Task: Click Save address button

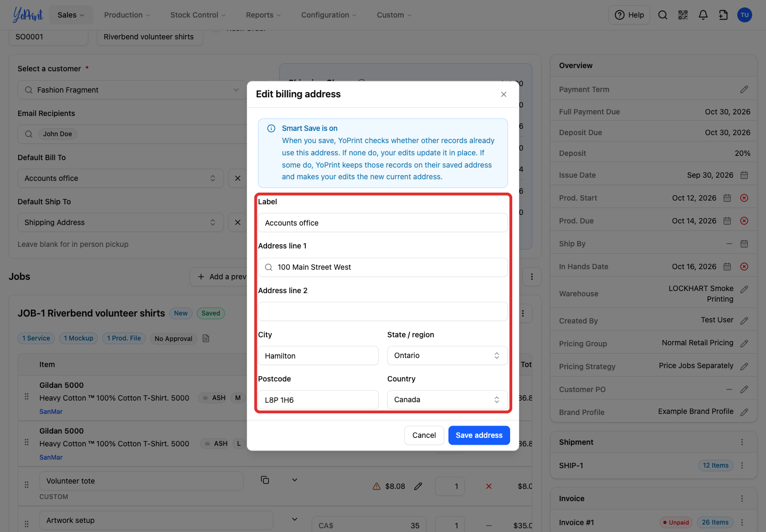Action: (x=479, y=435)
